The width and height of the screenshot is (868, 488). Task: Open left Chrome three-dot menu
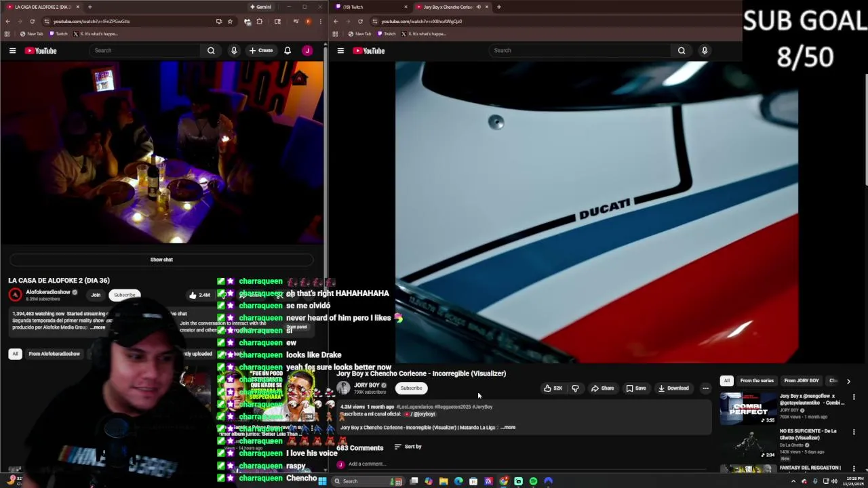tap(320, 21)
